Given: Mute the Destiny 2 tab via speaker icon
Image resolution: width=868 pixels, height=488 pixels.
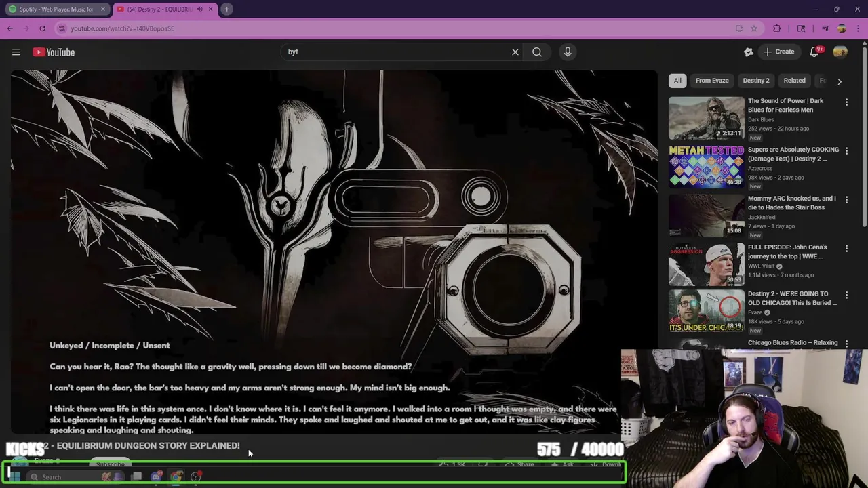Looking at the screenshot, I should [199, 9].
